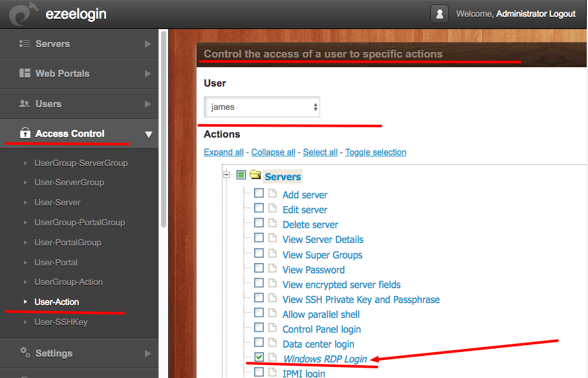The height and width of the screenshot is (378, 588).
Task: Click the Servers folder icon in tree
Action: point(256,174)
